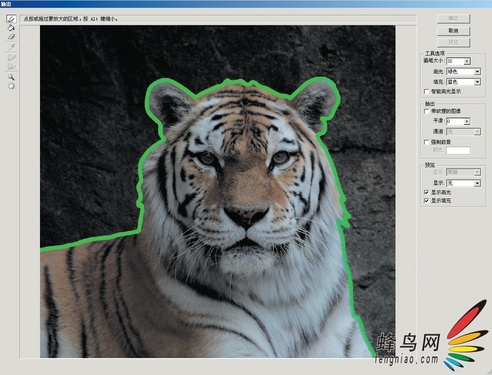The image size is (492, 375).
Task: Uncheck the 显示高光 option
Action: tap(426, 192)
